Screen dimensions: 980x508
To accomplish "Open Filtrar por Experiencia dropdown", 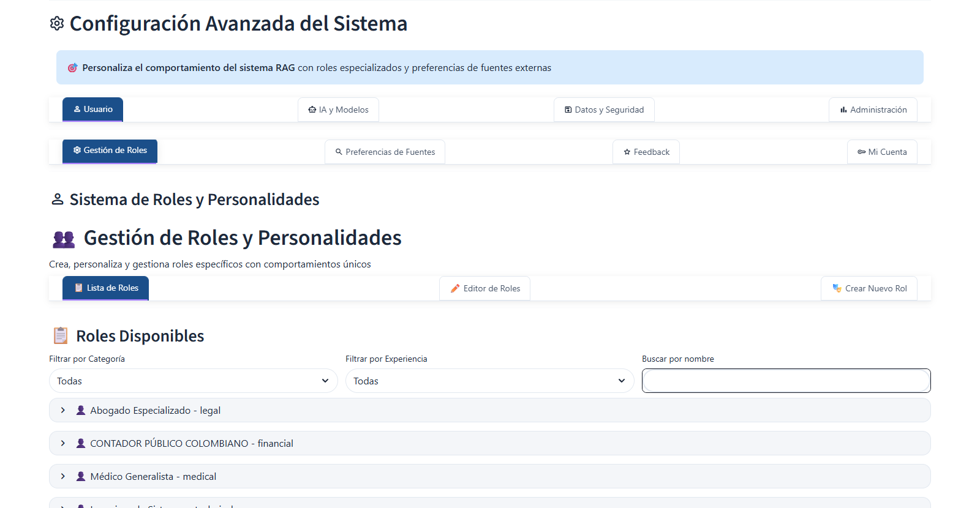I will pyautogui.click(x=490, y=381).
